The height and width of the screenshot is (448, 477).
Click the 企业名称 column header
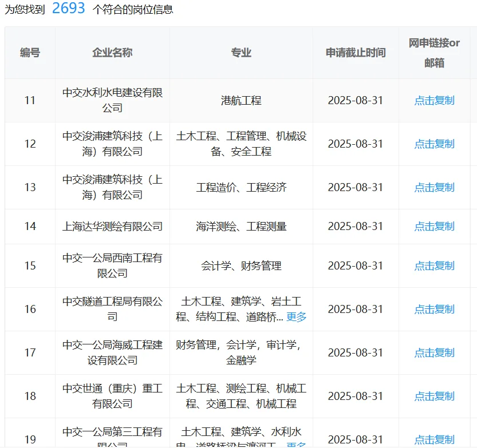[112, 53]
